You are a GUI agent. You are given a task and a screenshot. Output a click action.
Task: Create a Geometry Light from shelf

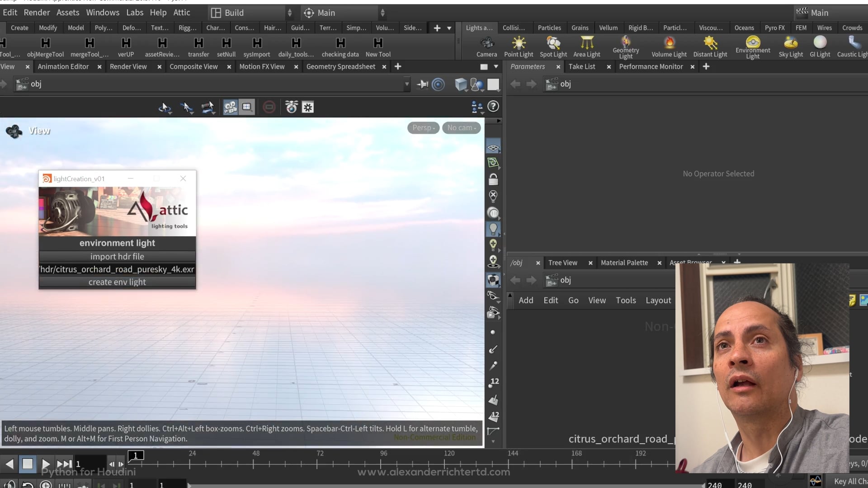coord(626,47)
